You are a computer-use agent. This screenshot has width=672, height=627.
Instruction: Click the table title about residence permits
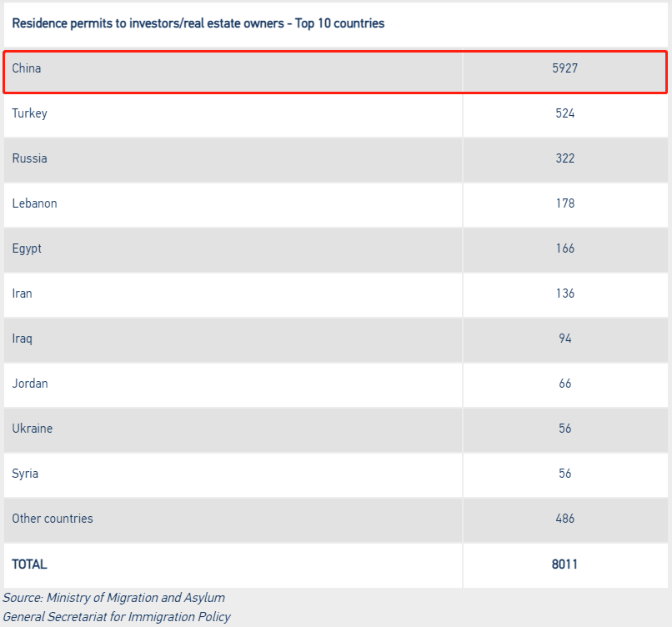pyautogui.click(x=198, y=23)
